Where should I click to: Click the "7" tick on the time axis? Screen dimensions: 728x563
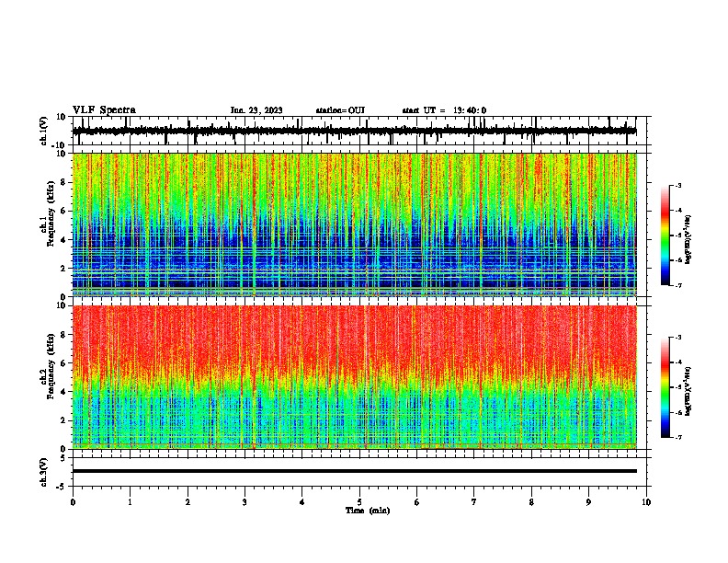(x=474, y=502)
